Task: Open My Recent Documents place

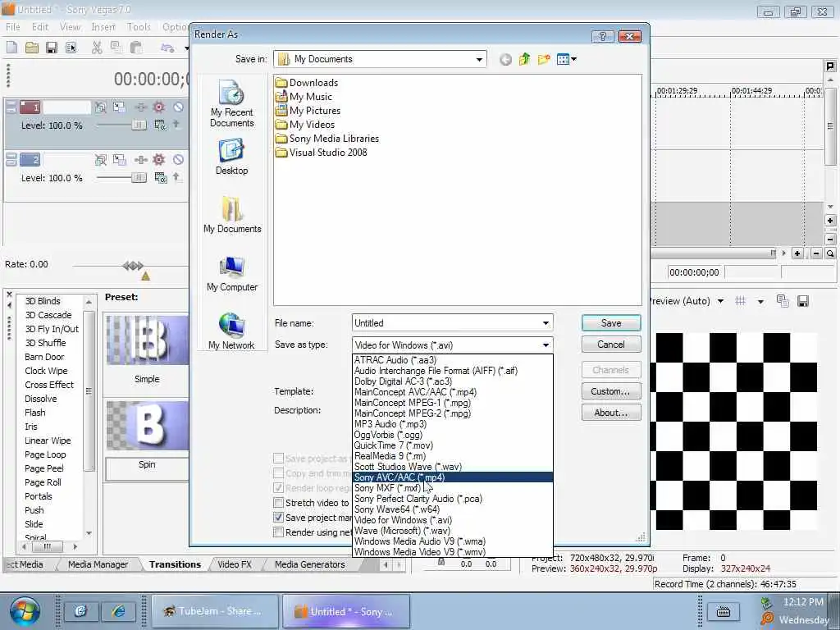Action: click(x=231, y=103)
